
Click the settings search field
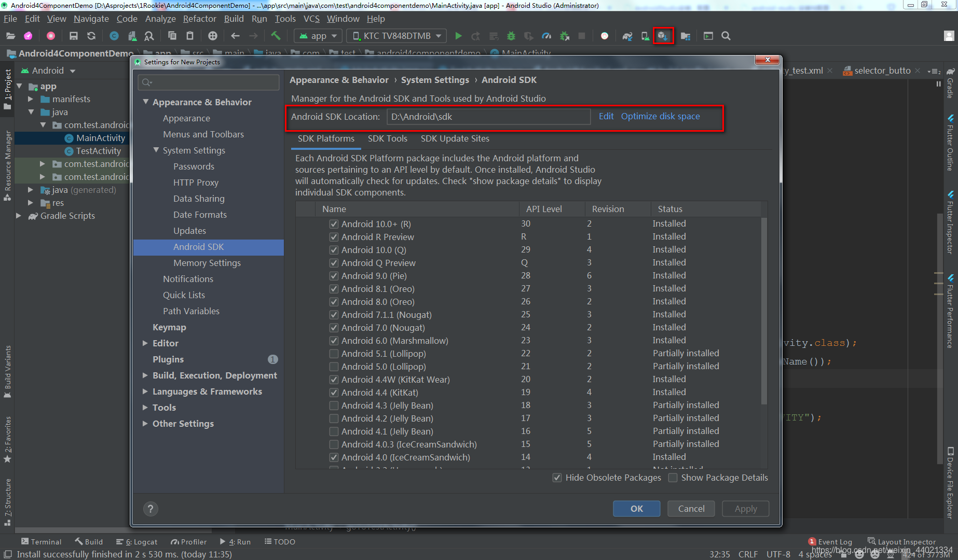209,82
